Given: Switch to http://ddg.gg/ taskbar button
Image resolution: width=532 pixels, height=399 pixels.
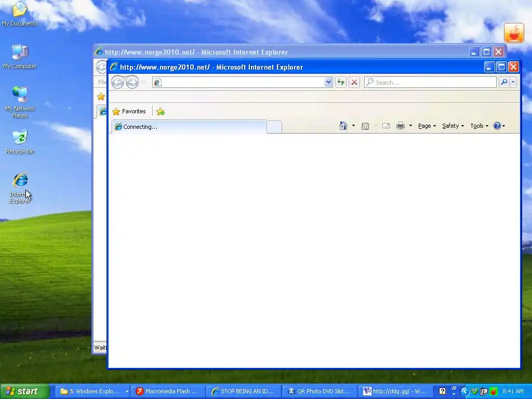Looking at the screenshot, I should click(396, 391).
